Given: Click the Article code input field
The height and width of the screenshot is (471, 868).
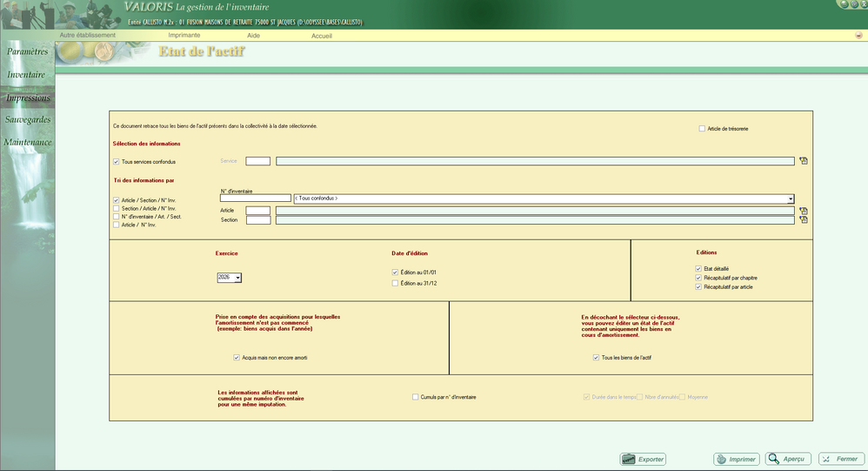Looking at the screenshot, I should [x=257, y=211].
